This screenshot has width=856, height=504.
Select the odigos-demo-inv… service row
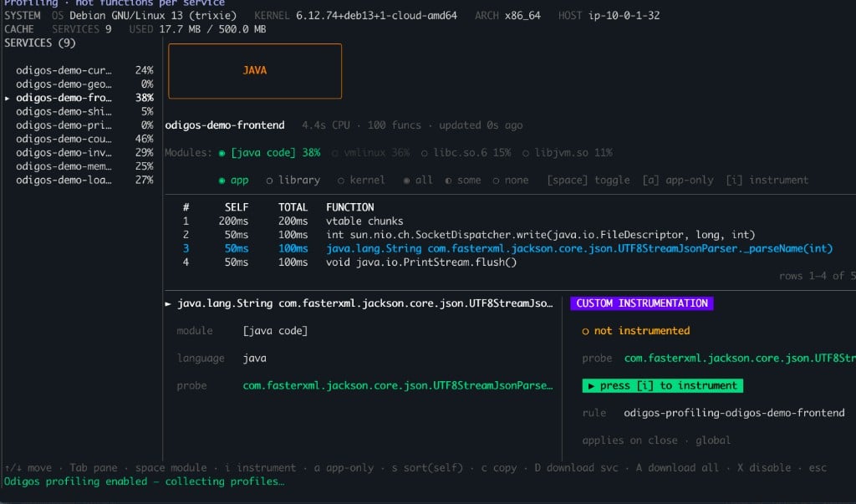click(84, 152)
